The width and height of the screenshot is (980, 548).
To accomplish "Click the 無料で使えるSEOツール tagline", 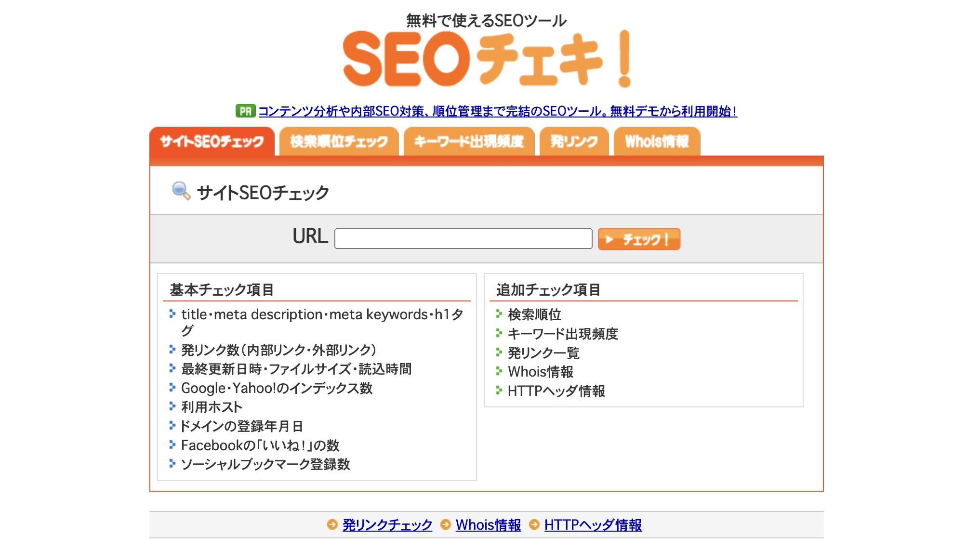I will (x=487, y=21).
